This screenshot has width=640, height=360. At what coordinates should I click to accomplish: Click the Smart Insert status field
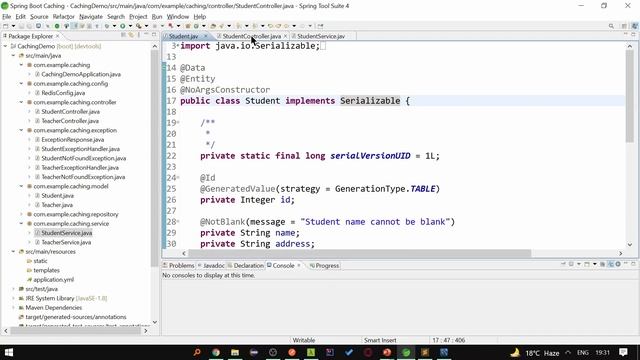tap(380, 340)
